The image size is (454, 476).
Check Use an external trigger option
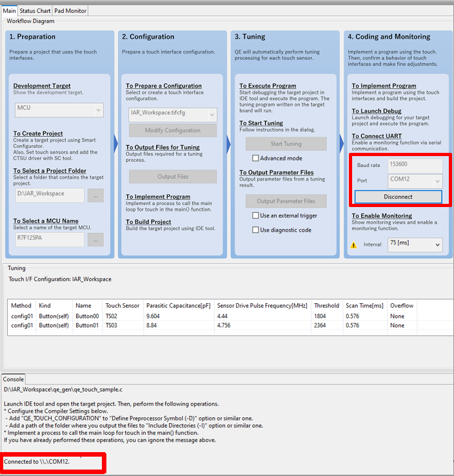(x=256, y=216)
